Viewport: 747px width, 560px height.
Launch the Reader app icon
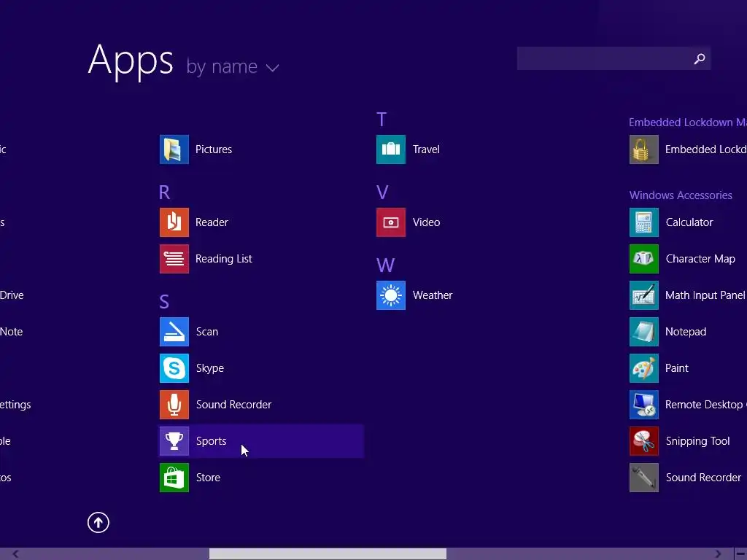pyautogui.click(x=174, y=222)
